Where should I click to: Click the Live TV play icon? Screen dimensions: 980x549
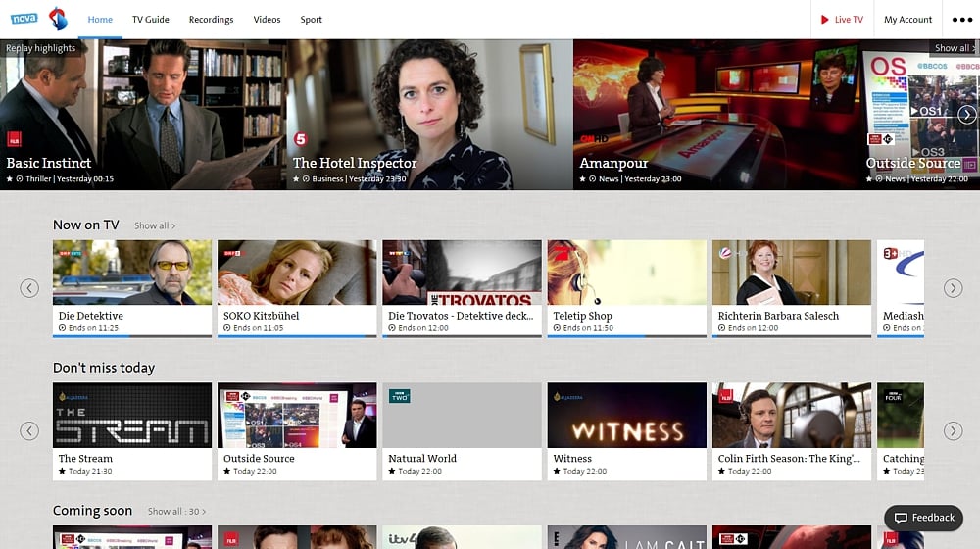click(824, 20)
